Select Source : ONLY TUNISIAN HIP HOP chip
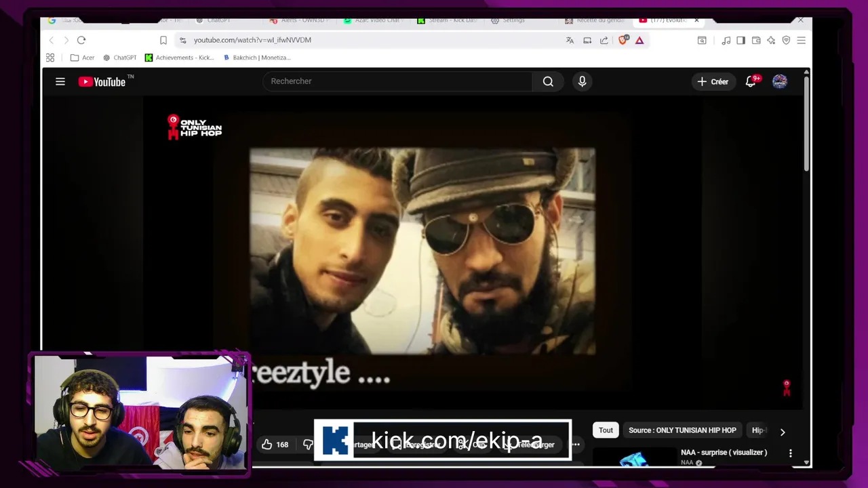 click(682, 430)
